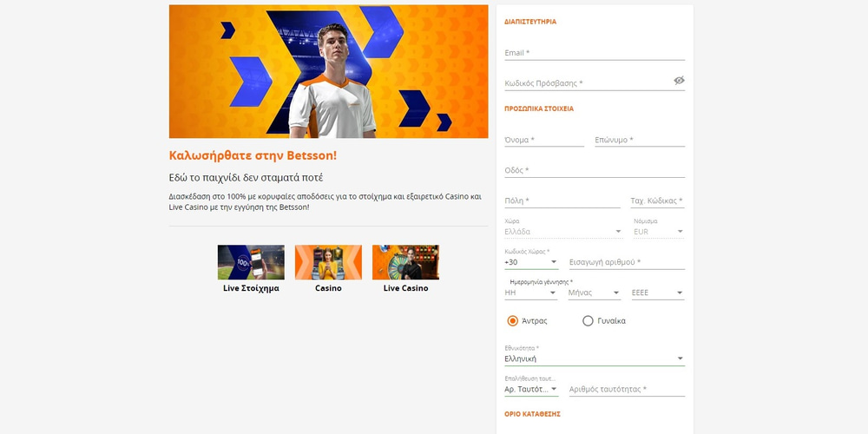Screen dimensions: 868x434
Task: Click the ΟΡΙΟ ΚΑΤΑΘΕΣΗΣ section heading
Action: tap(532, 414)
